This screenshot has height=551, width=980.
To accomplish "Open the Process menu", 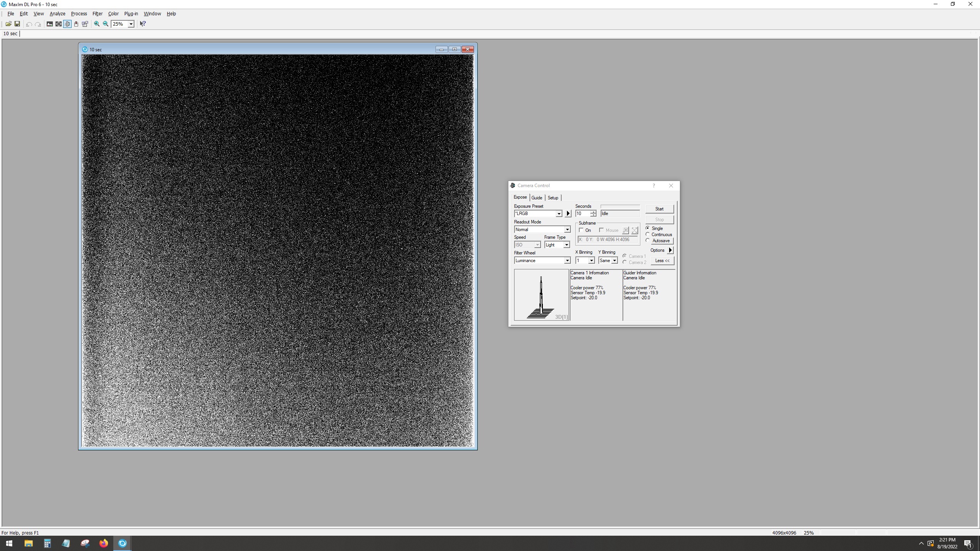I will pos(79,13).
